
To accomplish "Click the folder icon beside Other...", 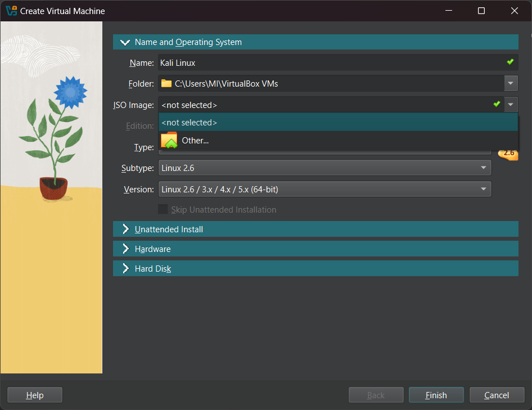I will pos(169,140).
